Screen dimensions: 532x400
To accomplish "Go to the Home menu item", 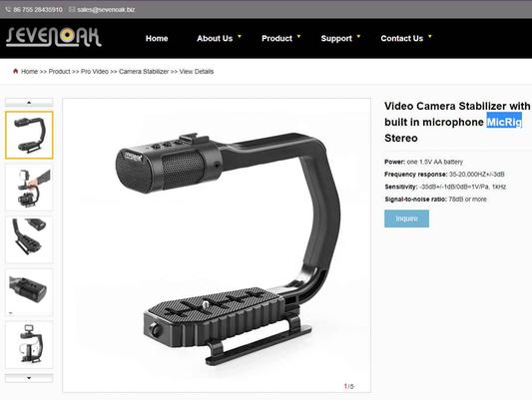I will point(157,38).
